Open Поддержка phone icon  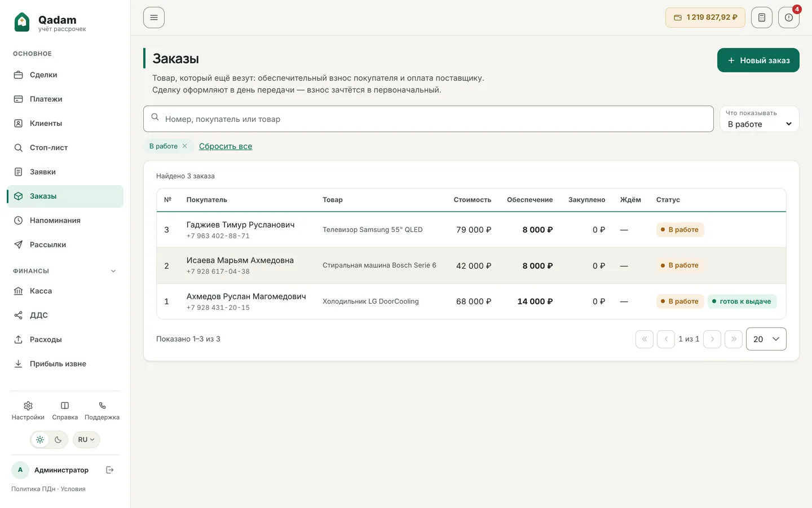click(102, 406)
